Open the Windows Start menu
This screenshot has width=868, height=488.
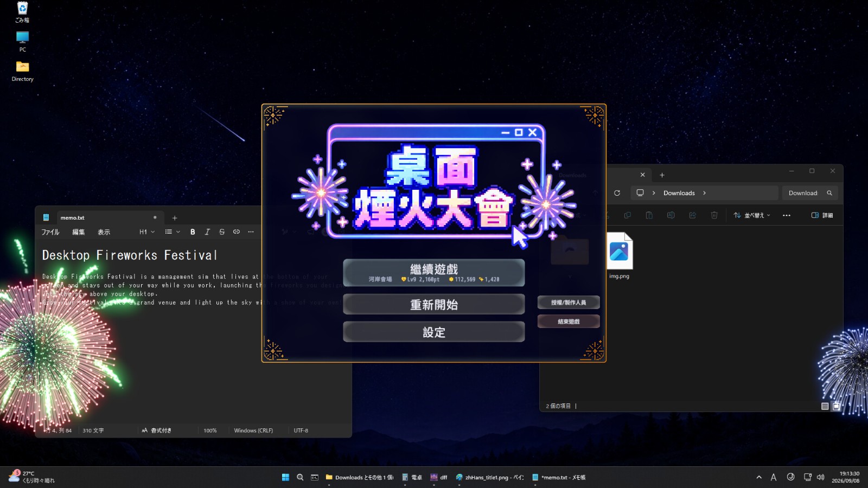[x=285, y=477]
